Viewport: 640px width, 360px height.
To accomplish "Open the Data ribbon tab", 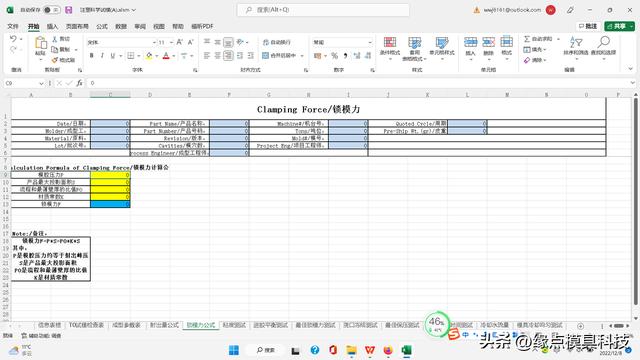I will pyautogui.click(x=121, y=26).
